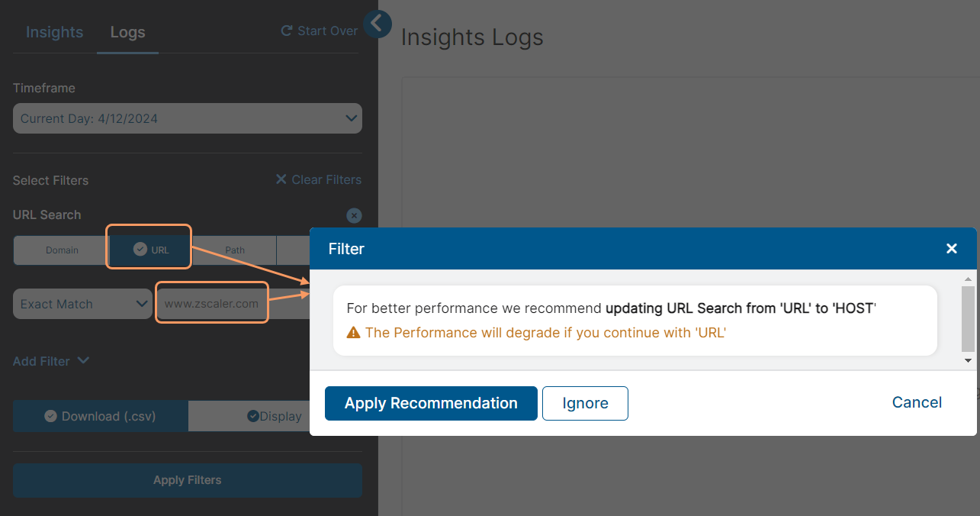The height and width of the screenshot is (516, 980).
Task: Remove the URL Search filter via its x icon
Action: point(354,215)
